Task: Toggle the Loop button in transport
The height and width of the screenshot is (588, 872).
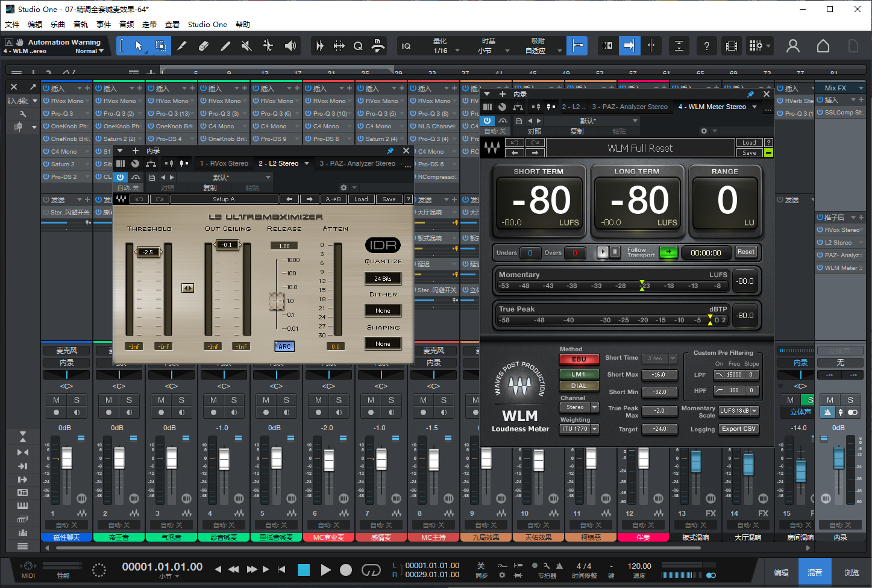Action: click(x=371, y=570)
